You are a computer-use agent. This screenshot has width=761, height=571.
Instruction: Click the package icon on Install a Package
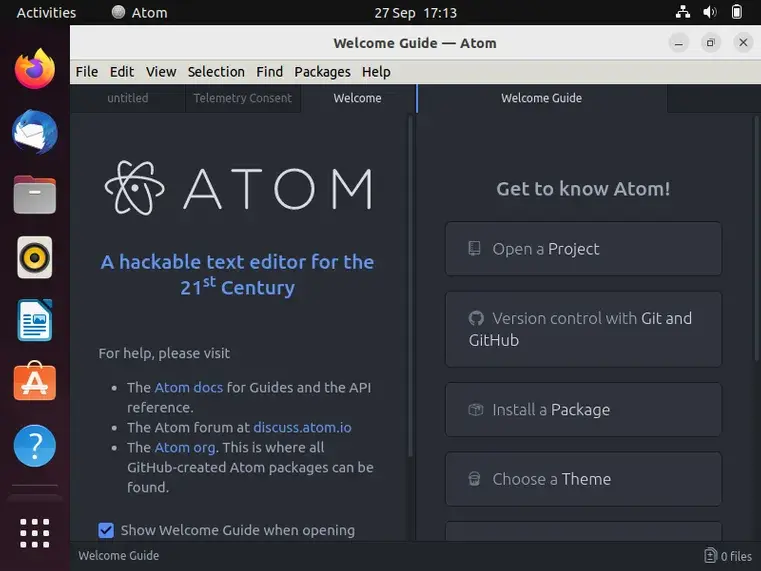click(476, 409)
